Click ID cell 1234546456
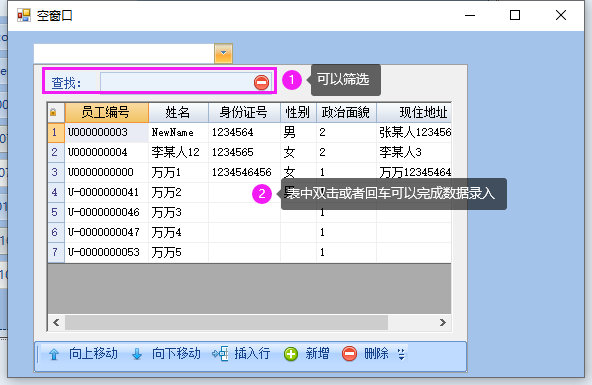This screenshot has width=592, height=385. pos(244,172)
